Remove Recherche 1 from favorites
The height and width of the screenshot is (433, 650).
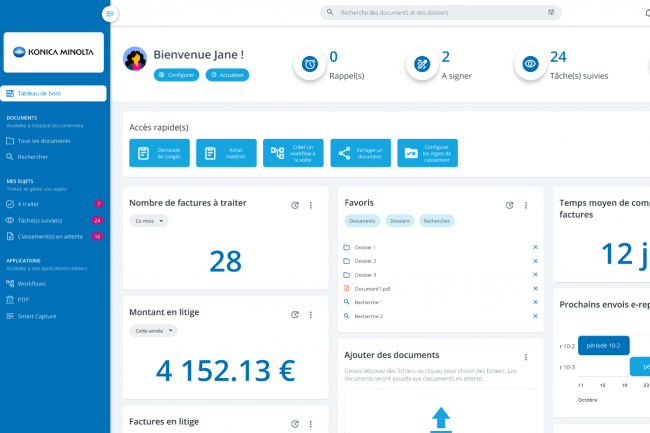coord(535,302)
